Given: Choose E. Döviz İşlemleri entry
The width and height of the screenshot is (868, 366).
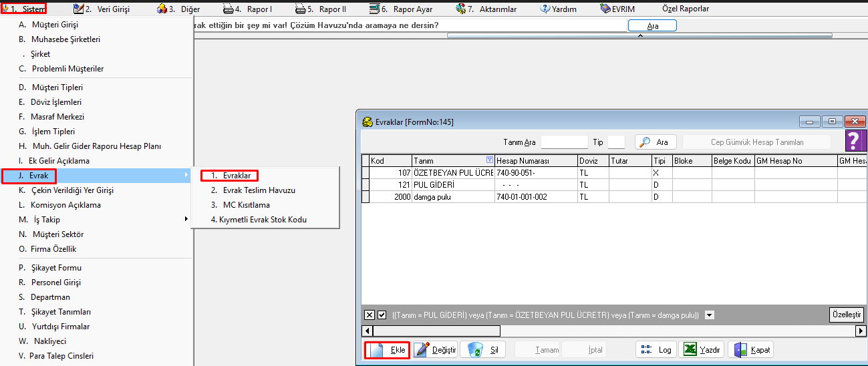Looking at the screenshot, I should pyautogui.click(x=96, y=102).
